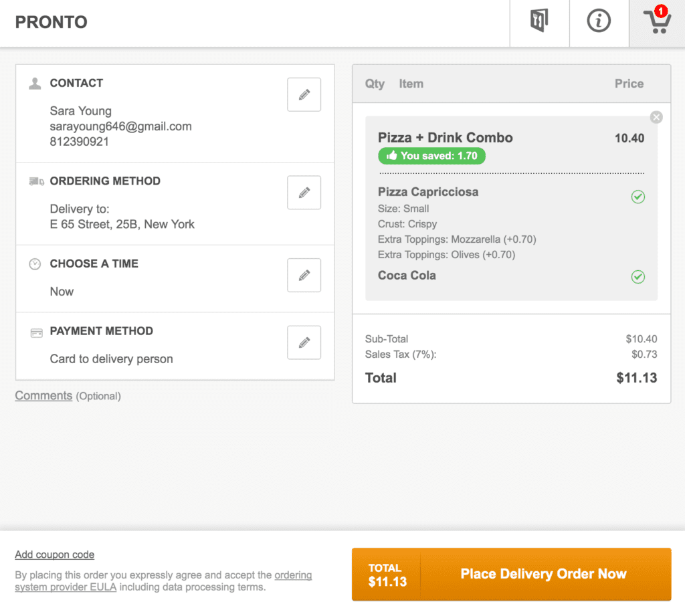Viewport: 685px width, 616px height.
Task: Click the credit card icon by Payment Method
Action: click(x=36, y=333)
